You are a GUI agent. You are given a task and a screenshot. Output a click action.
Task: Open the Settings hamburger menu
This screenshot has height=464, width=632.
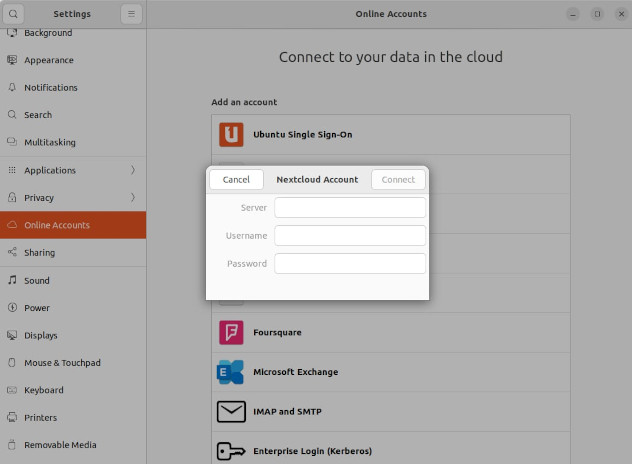point(132,14)
